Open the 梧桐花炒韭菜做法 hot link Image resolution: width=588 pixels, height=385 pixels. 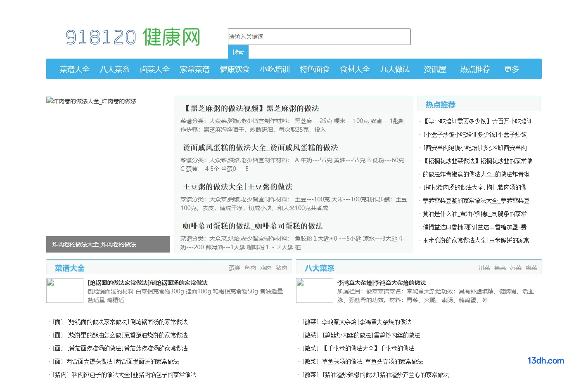pyautogui.click(x=477, y=161)
